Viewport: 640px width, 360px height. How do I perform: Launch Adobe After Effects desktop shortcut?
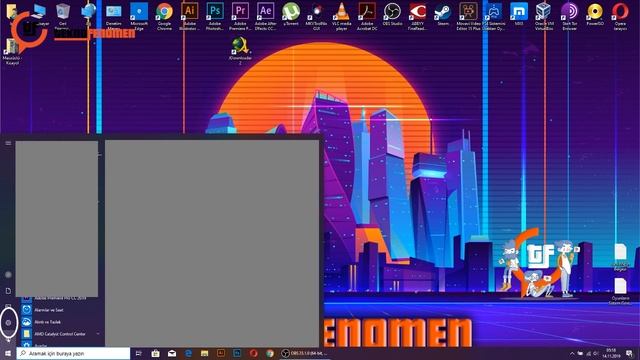coord(265,16)
